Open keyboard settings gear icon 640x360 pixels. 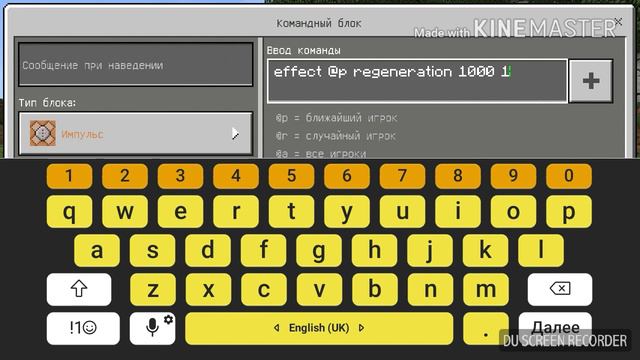pyautogui.click(x=169, y=319)
